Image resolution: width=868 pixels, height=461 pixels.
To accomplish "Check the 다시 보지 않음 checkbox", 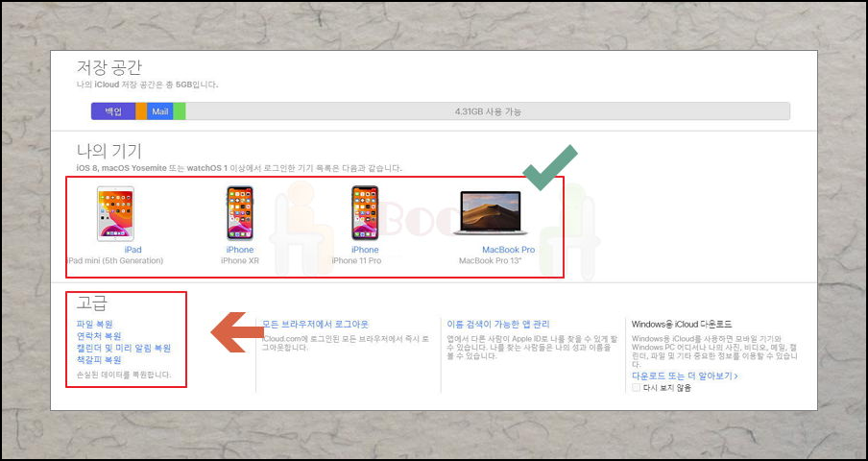I will pyautogui.click(x=636, y=388).
